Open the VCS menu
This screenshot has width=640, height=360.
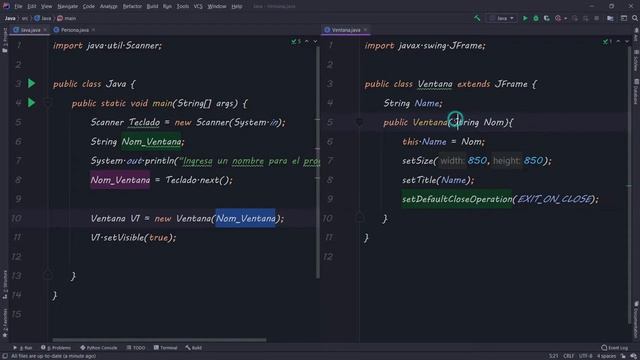click(x=198, y=6)
